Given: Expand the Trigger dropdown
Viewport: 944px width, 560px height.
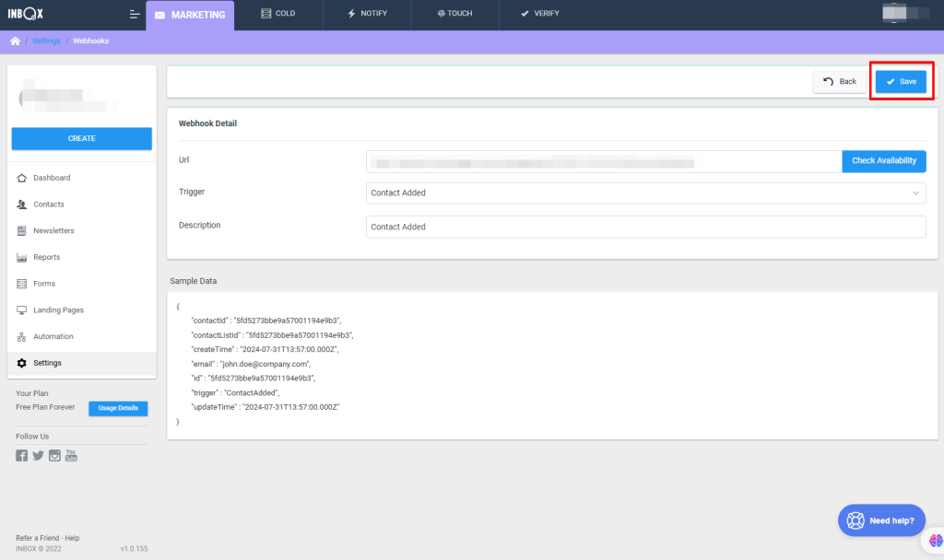Looking at the screenshot, I should click(x=645, y=192).
